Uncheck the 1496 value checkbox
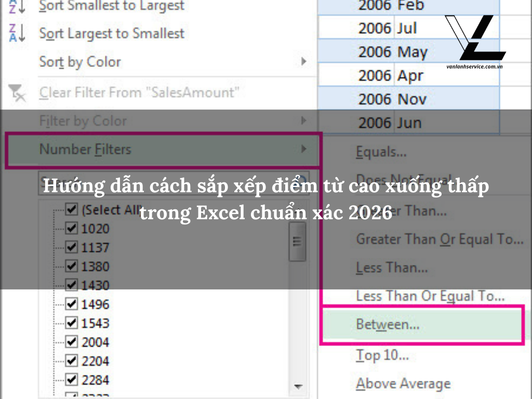 click(72, 303)
